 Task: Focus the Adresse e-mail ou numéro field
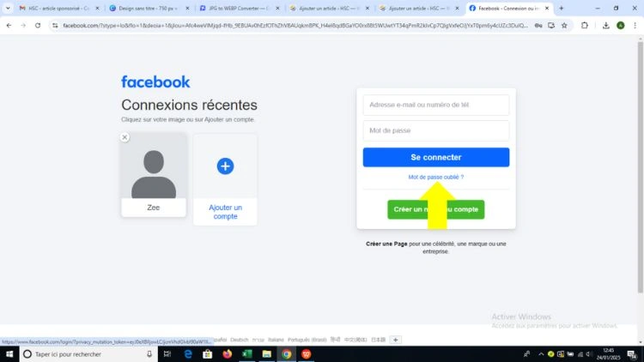[435, 105]
